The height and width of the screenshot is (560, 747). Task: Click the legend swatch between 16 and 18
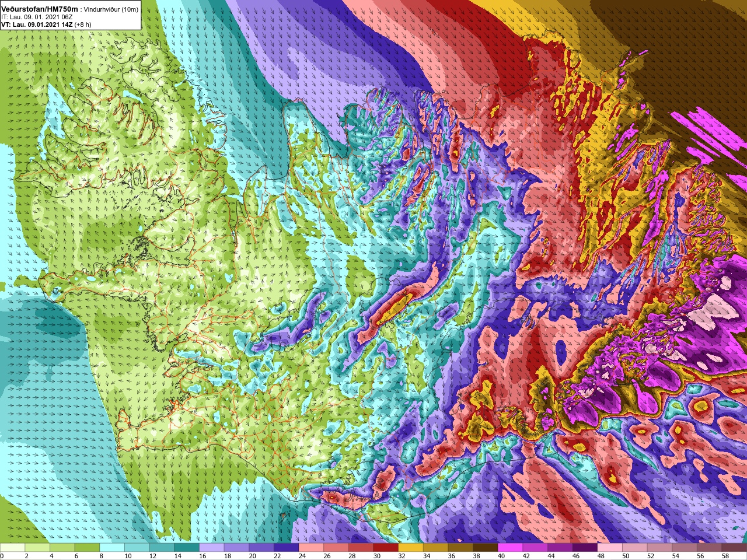point(212,548)
